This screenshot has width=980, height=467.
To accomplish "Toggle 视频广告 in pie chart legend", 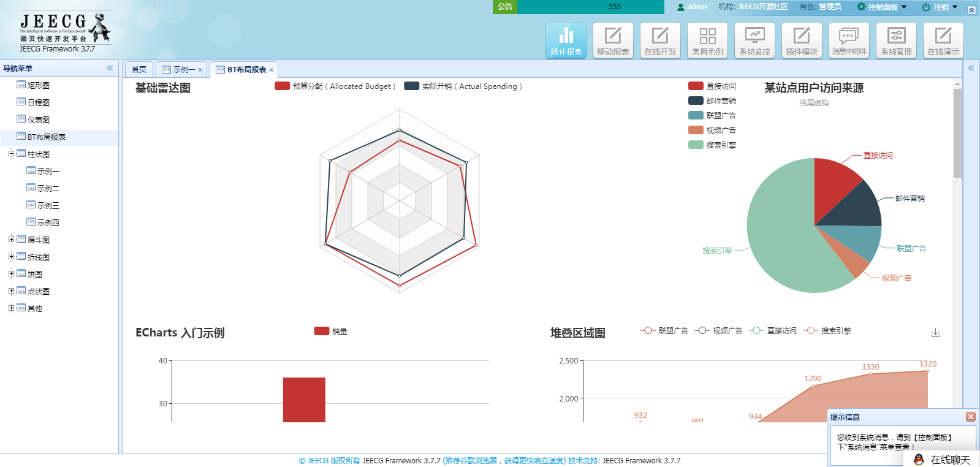I will point(712,131).
